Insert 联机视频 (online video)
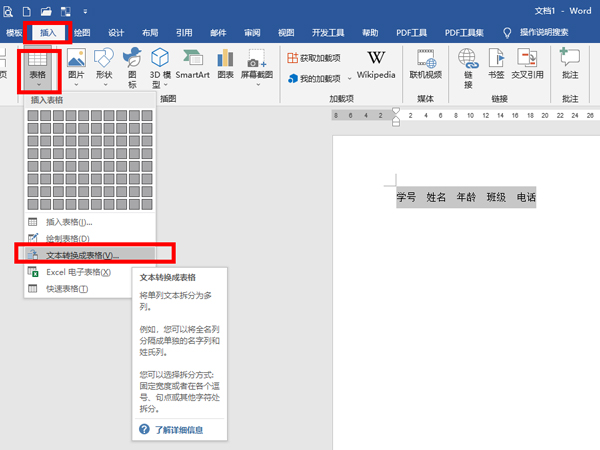This screenshot has width=600, height=450. (x=425, y=63)
